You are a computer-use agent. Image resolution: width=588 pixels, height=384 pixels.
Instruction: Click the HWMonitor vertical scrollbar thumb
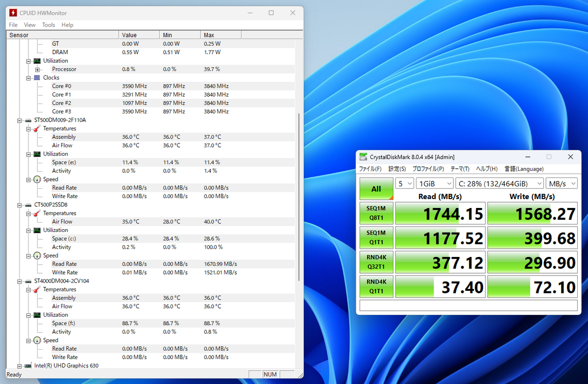299,197
